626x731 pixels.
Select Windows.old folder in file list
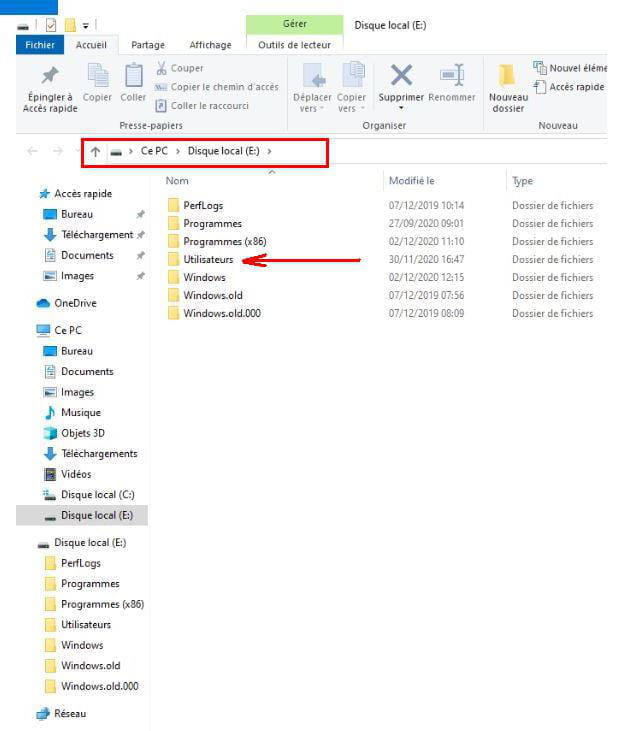(213, 296)
